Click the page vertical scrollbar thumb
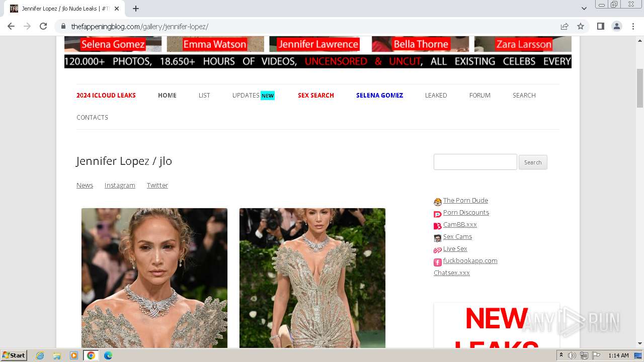Screen dimensions: 644x362 click(640, 88)
